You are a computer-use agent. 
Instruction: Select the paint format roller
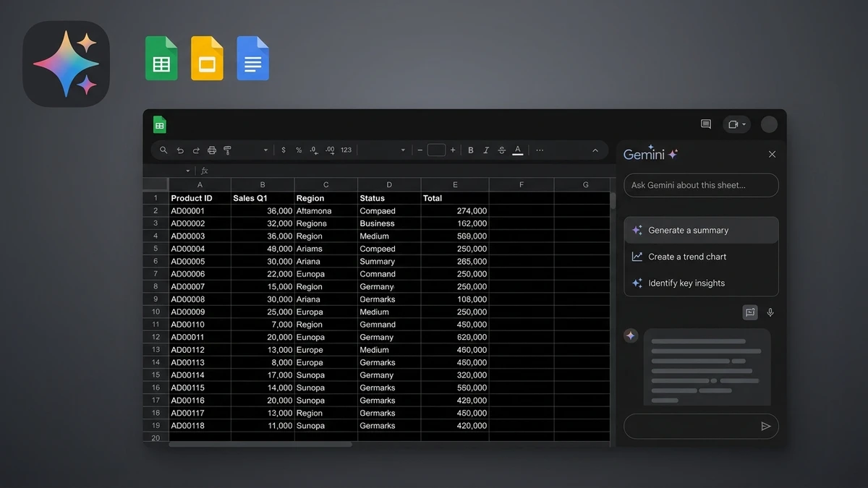click(x=227, y=150)
